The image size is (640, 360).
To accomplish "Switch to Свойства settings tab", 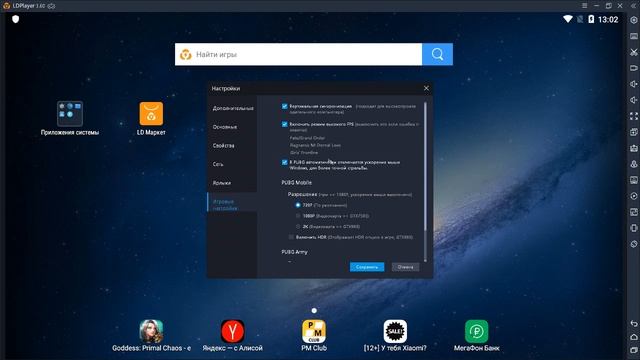I will (233, 146).
